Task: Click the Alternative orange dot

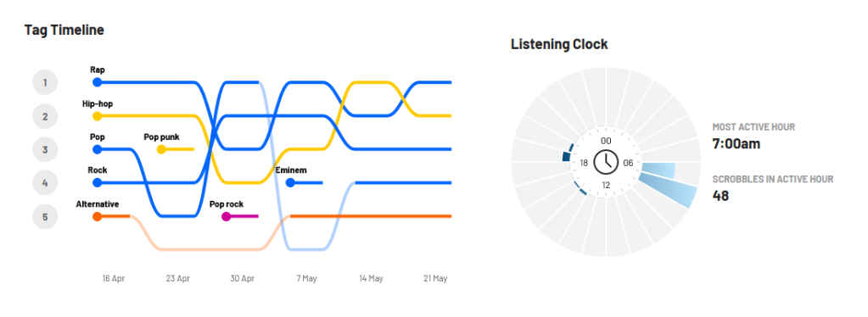Action: coord(98,216)
